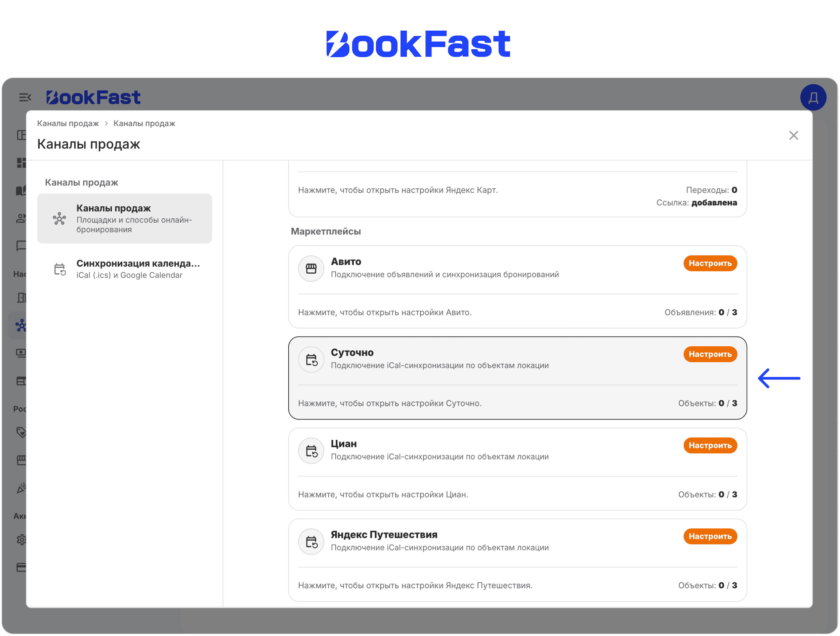Click the Яндекс Путешествия calendar icon
Screen dimensions: 840x636
(311, 542)
